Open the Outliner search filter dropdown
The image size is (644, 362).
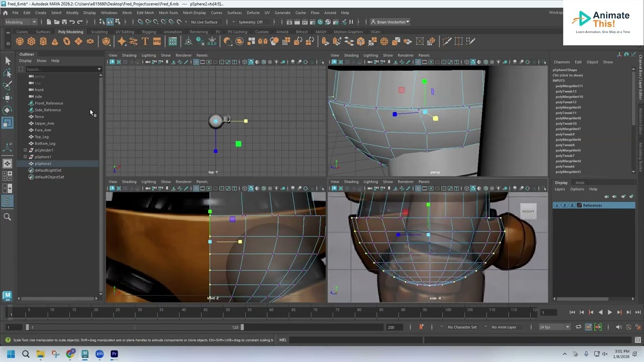tap(99, 69)
